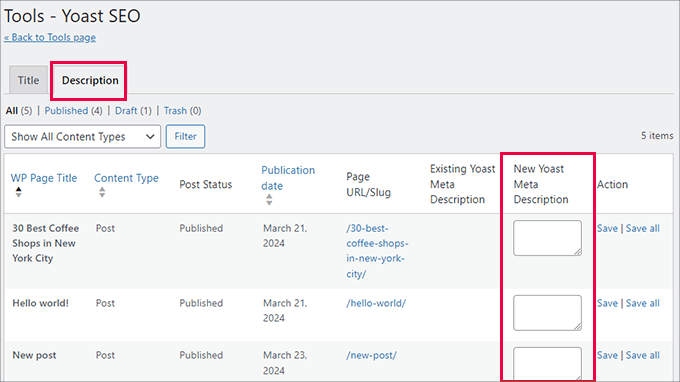Sort by Content Type column

tap(126, 178)
